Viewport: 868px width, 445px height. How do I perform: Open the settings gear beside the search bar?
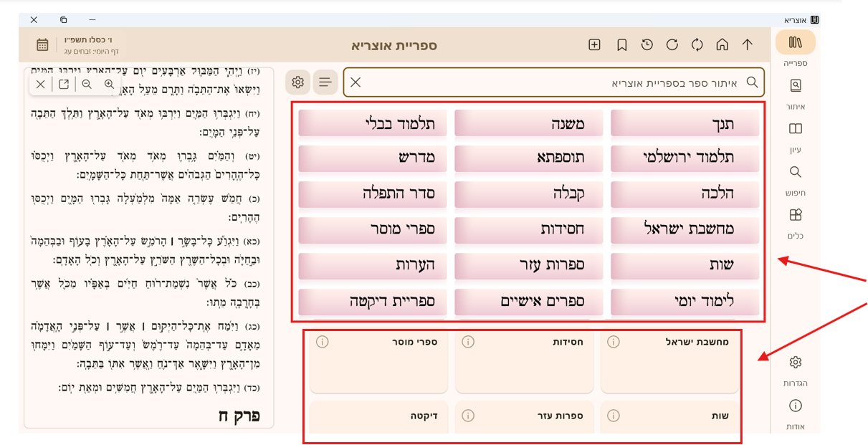click(299, 82)
